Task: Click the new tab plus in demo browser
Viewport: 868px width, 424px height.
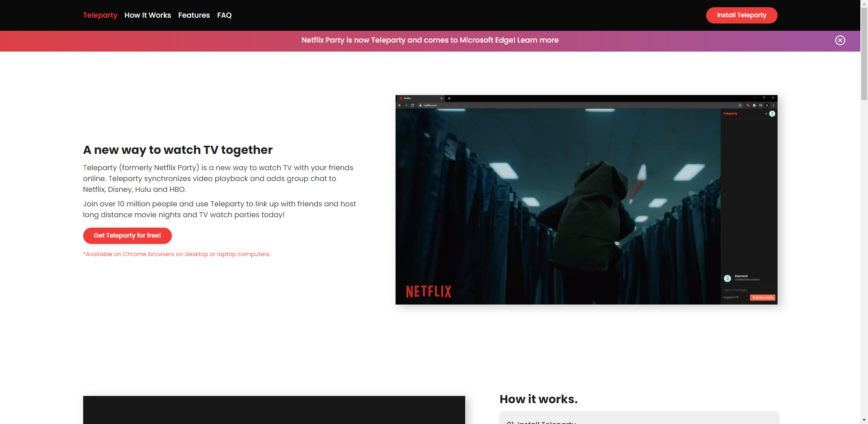Action: pyautogui.click(x=449, y=98)
